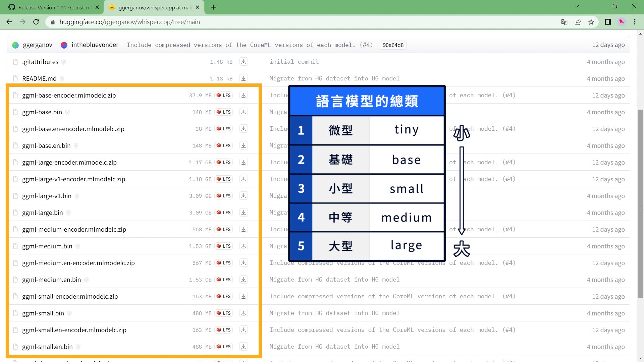The image size is (644, 362).
Task: Open a new browser tab
Action: point(213,7)
